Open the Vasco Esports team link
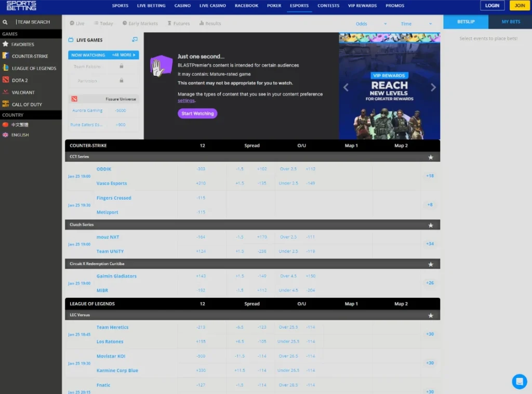 (112, 183)
